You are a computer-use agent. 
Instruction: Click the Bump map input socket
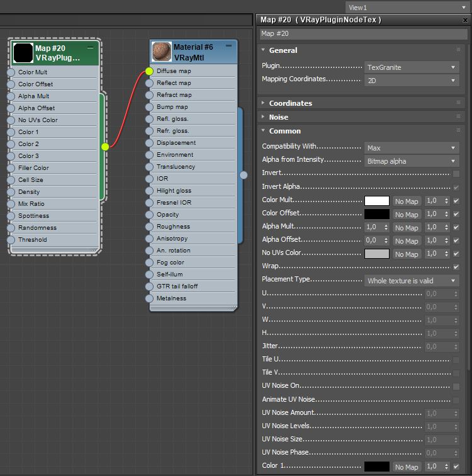149,107
